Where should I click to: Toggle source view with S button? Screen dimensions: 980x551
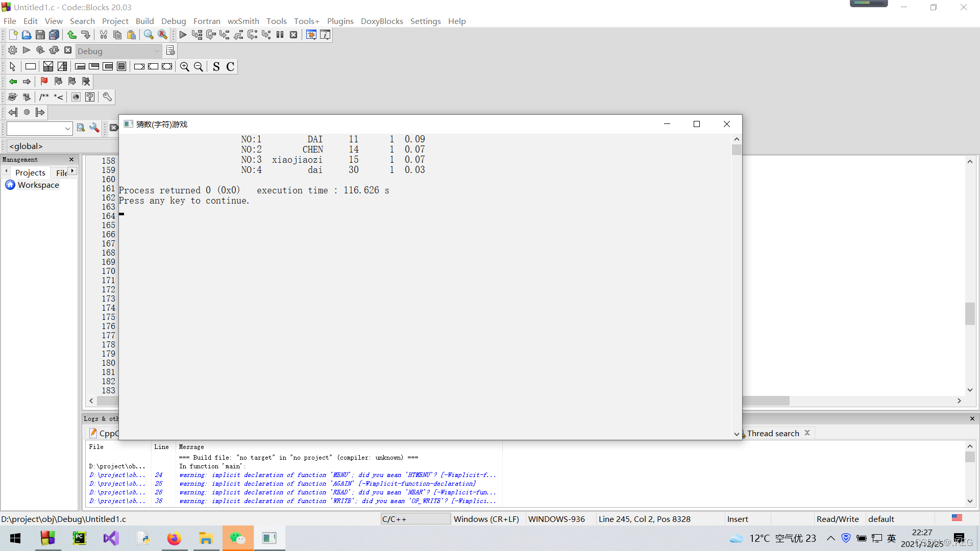tap(216, 67)
